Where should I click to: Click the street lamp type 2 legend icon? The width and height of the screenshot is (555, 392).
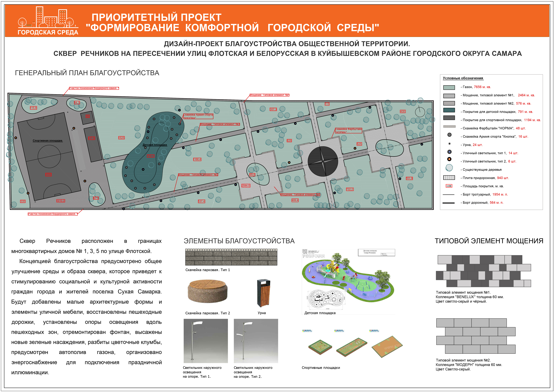pyautogui.click(x=449, y=159)
